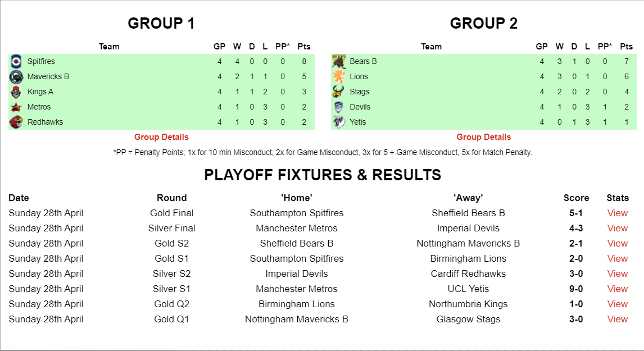Click the Mavericks B team logo
The height and width of the screenshot is (351, 644).
click(x=16, y=76)
